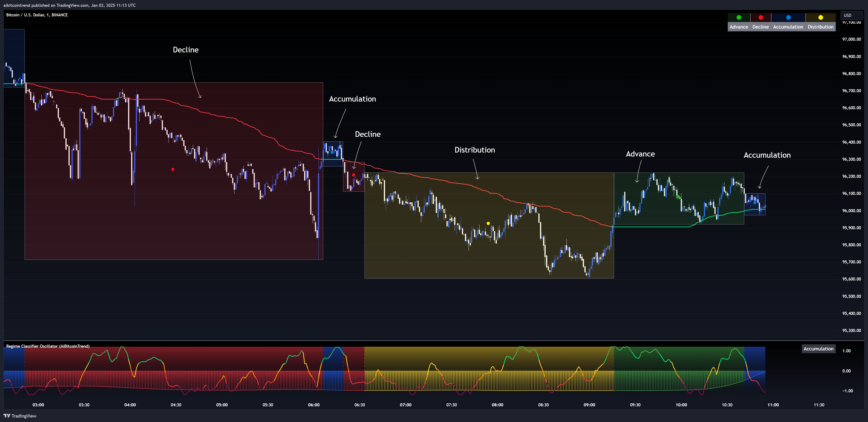
Task: Click the blue Accumulation dot in legend
Action: (788, 18)
